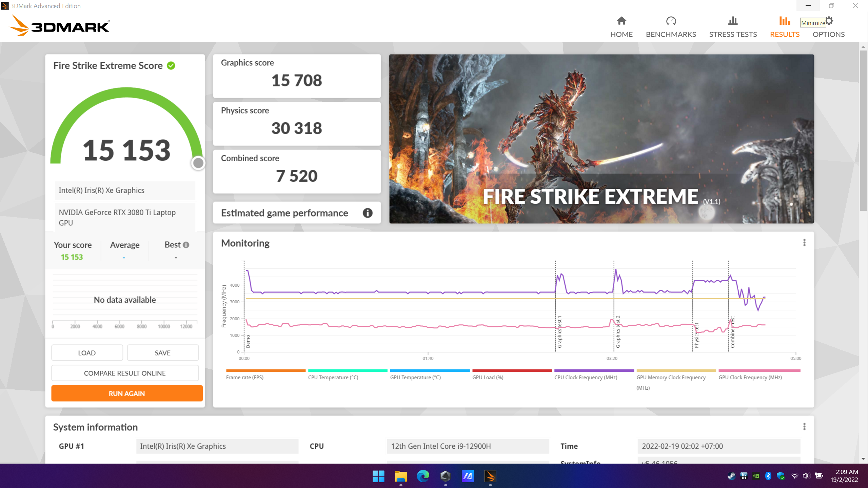
Task: Click the CPU field 12th Gen Intel Core i9-12900H
Action: pyautogui.click(x=468, y=446)
